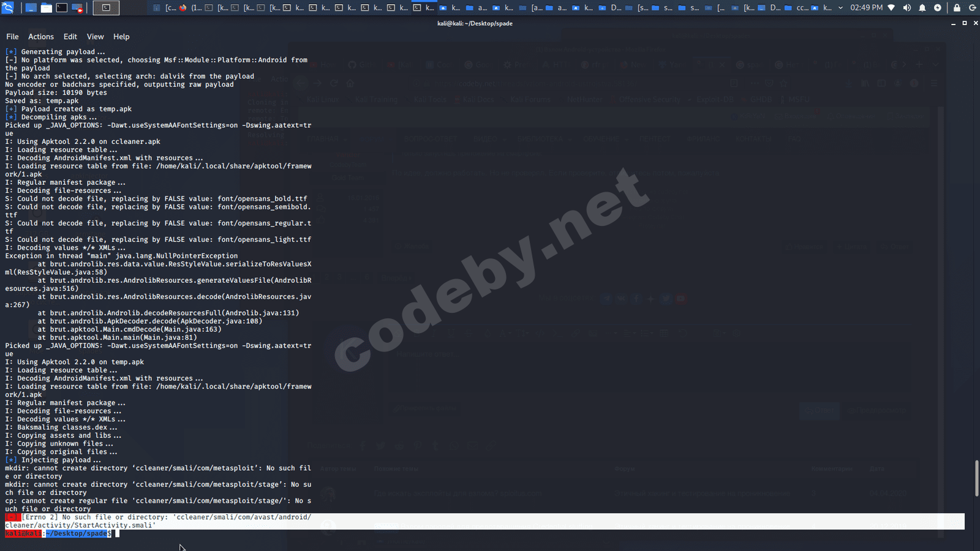Open the Kali applications menu
The width and height of the screenshot is (980, 551).
tap(9, 8)
